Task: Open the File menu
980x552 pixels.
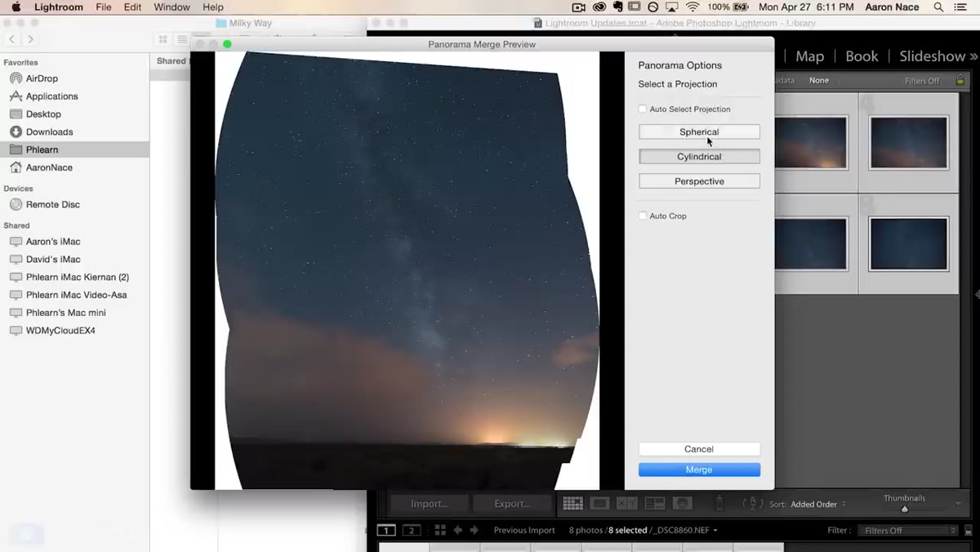Action: pyautogui.click(x=104, y=7)
